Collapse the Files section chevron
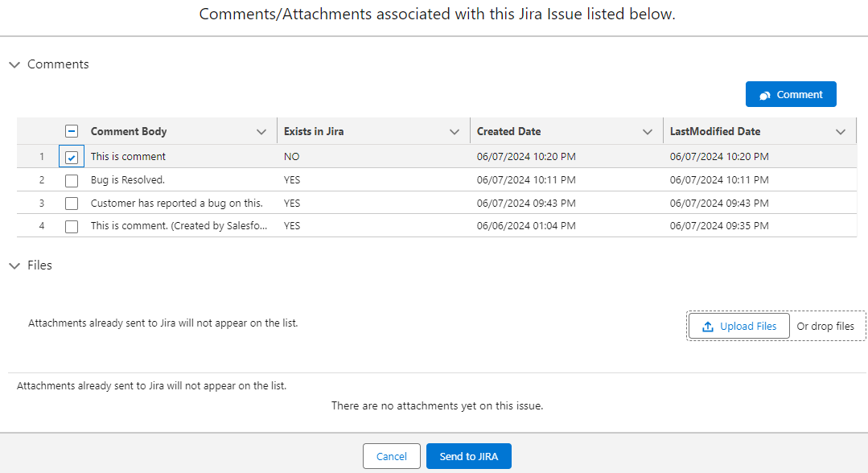 pyautogui.click(x=15, y=265)
